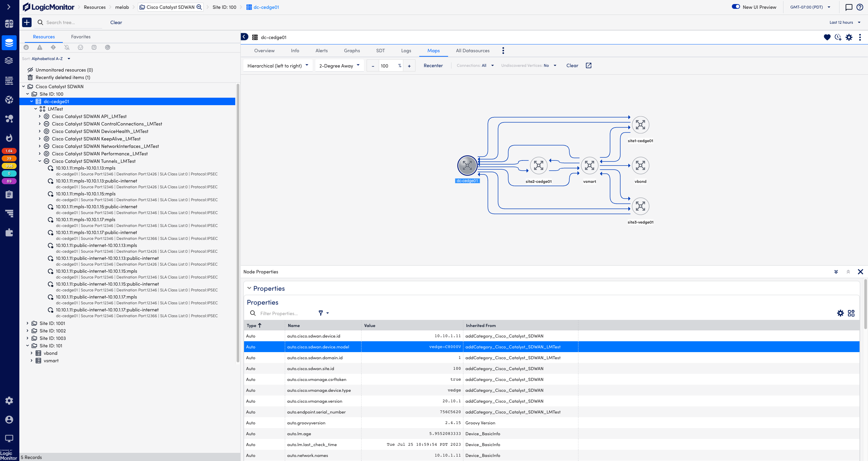
Task: Toggle the warning severity filter icon
Action: tap(40, 47)
